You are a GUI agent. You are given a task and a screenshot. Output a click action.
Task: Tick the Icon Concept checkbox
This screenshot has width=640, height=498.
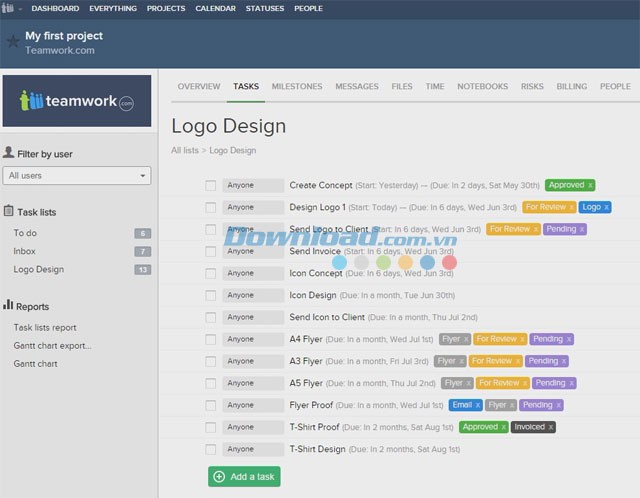(x=211, y=273)
